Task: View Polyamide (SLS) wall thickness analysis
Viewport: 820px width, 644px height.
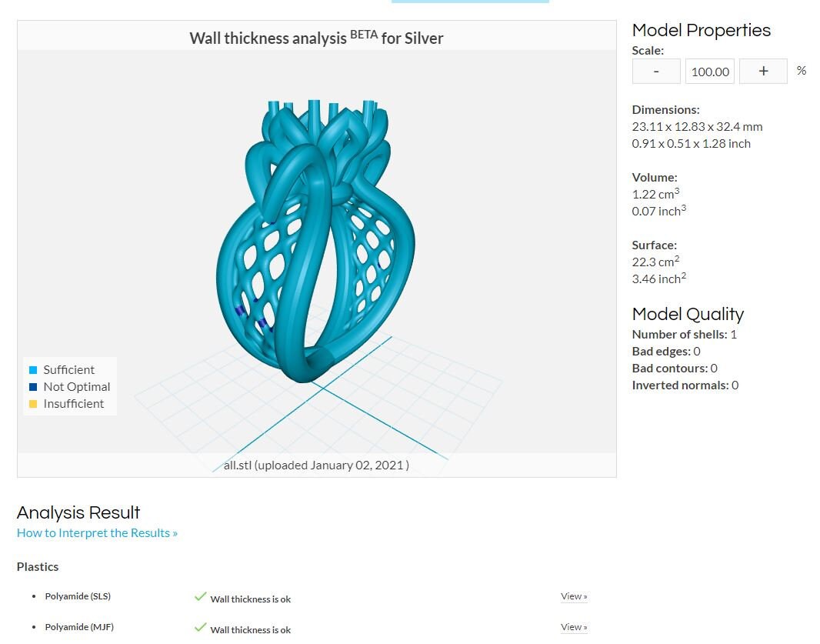Action: (x=574, y=596)
